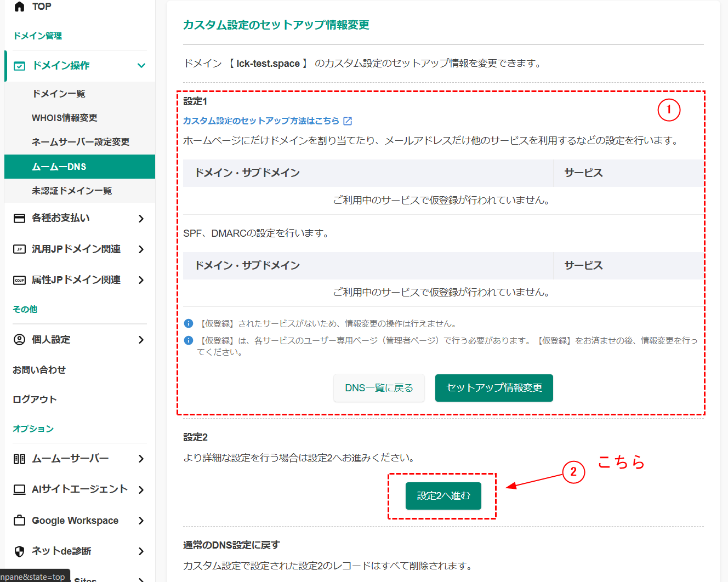Screen dimensions: 728x582
Task: Click the ドメイン操作 checkbox-window icon
Action: (19, 66)
